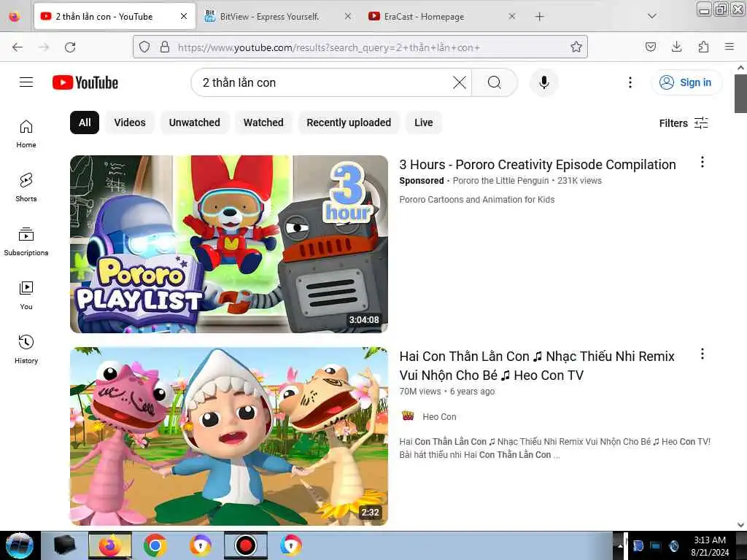
Task: Click the Sign in button
Action: pos(686,82)
